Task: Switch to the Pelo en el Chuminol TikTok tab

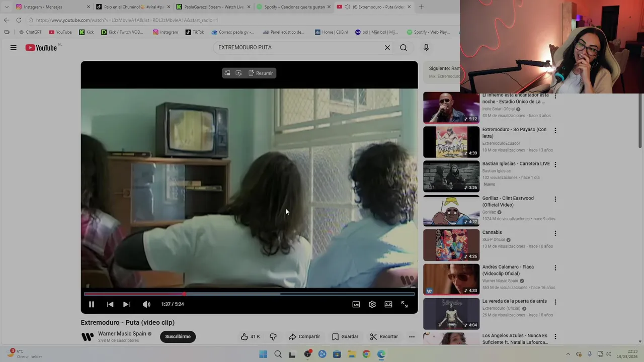Action: coord(132,7)
